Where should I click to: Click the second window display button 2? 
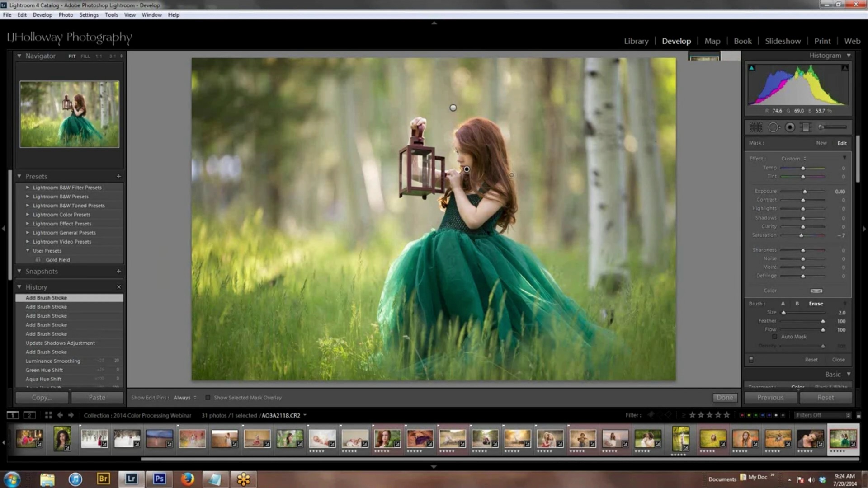tap(29, 415)
